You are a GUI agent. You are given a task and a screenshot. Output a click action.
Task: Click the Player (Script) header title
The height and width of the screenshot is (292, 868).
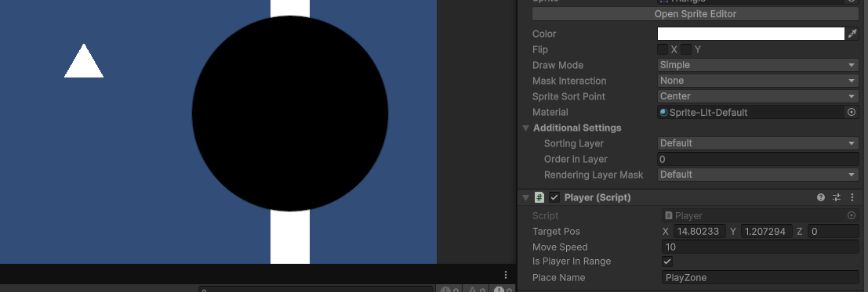(597, 197)
